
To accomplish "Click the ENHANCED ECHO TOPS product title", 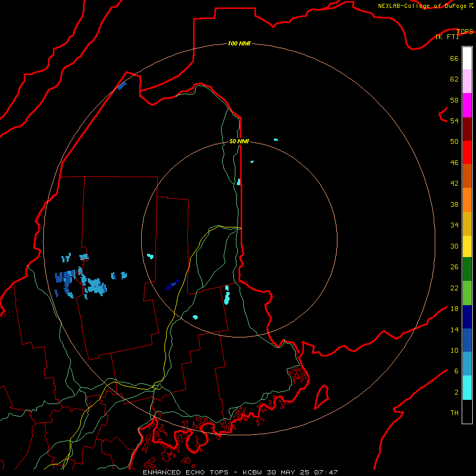I will tap(186, 472).
